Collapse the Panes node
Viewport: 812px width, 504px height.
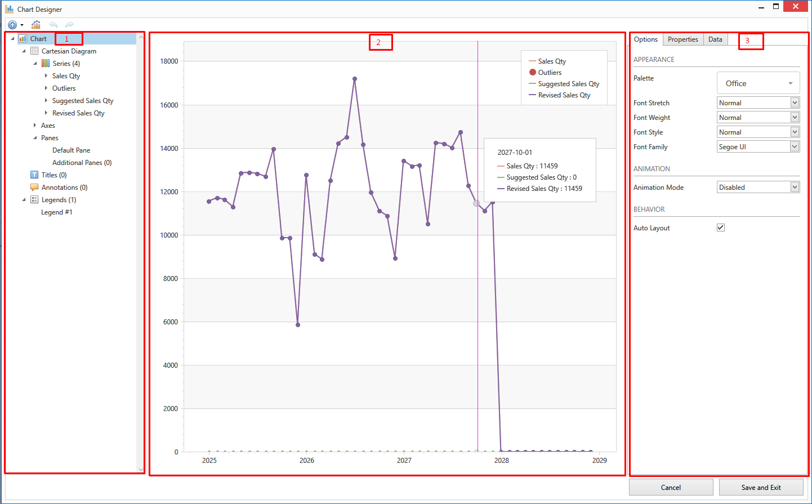click(x=35, y=138)
